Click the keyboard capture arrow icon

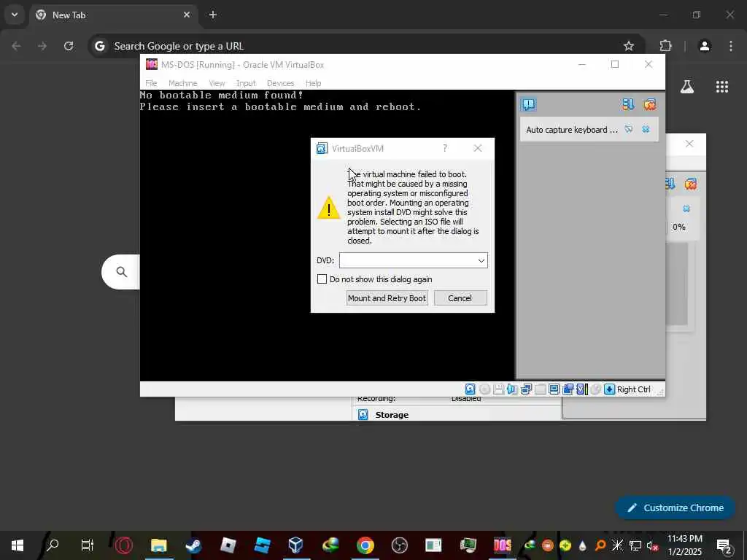(x=609, y=389)
